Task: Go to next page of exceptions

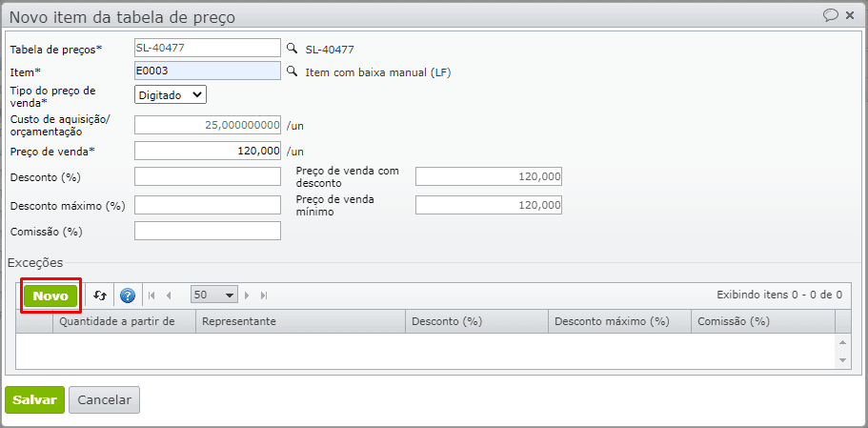Action: 247,296
